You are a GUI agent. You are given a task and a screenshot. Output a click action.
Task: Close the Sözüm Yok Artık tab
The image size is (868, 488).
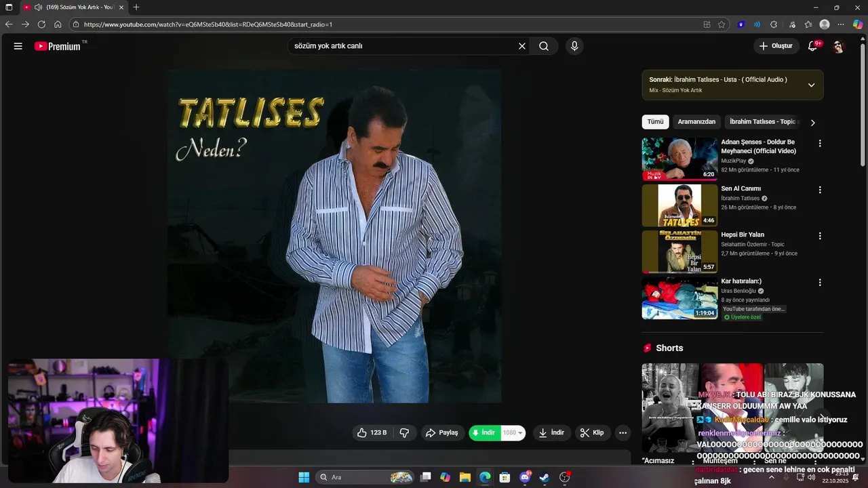click(121, 7)
